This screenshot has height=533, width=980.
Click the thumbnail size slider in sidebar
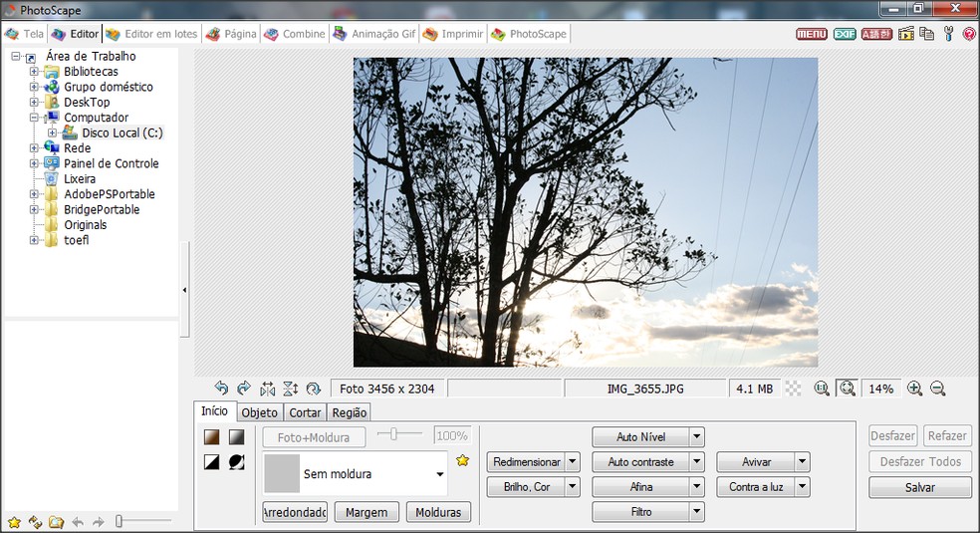tap(143, 521)
